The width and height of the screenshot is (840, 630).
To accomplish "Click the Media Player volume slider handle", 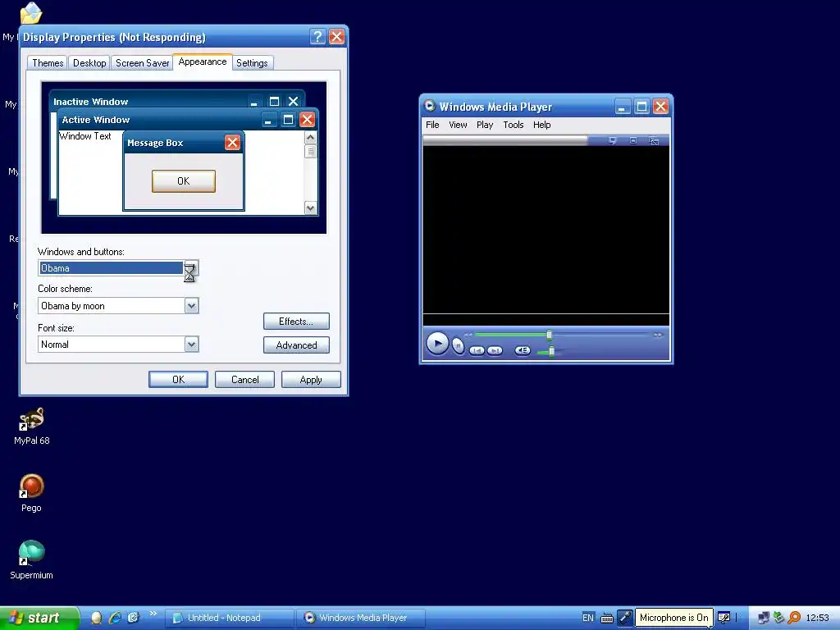I will coord(551,351).
